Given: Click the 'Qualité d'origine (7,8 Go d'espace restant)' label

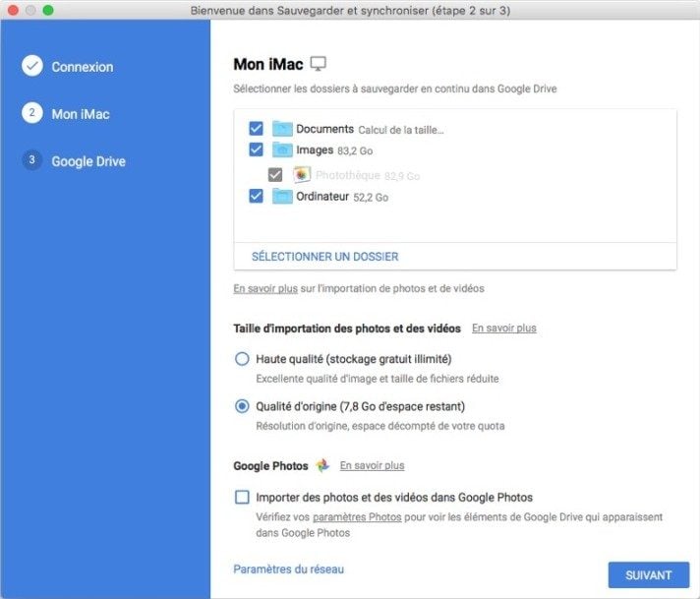Looking at the screenshot, I should tap(360, 406).
